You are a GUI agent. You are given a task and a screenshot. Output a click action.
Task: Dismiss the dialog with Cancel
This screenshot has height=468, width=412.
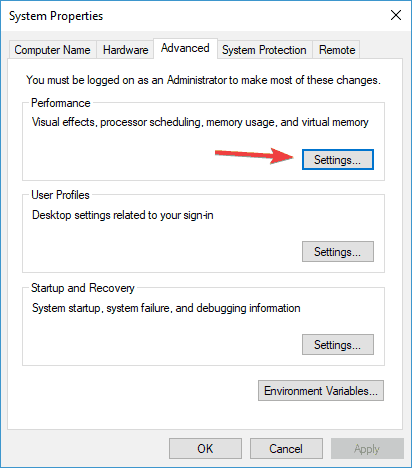pyautogui.click(x=286, y=449)
